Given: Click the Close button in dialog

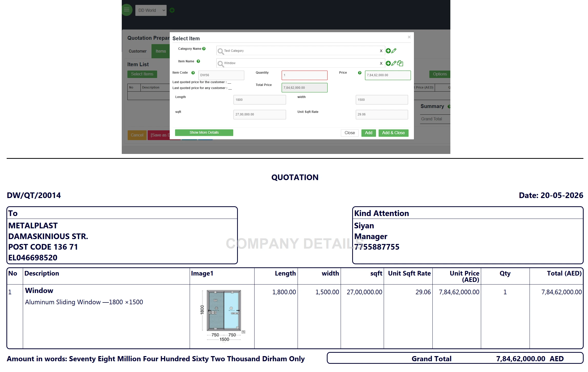Looking at the screenshot, I should (x=350, y=133).
